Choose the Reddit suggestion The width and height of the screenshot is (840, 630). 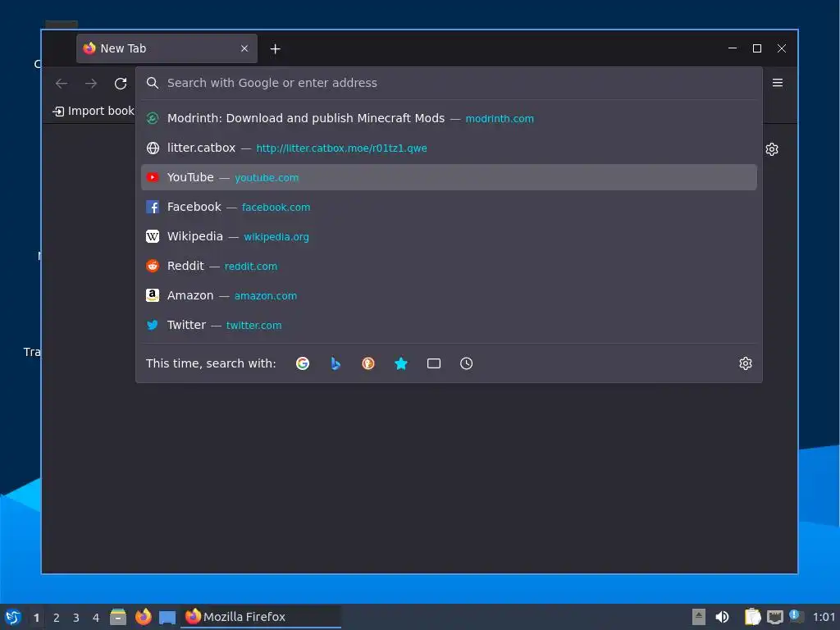449,266
